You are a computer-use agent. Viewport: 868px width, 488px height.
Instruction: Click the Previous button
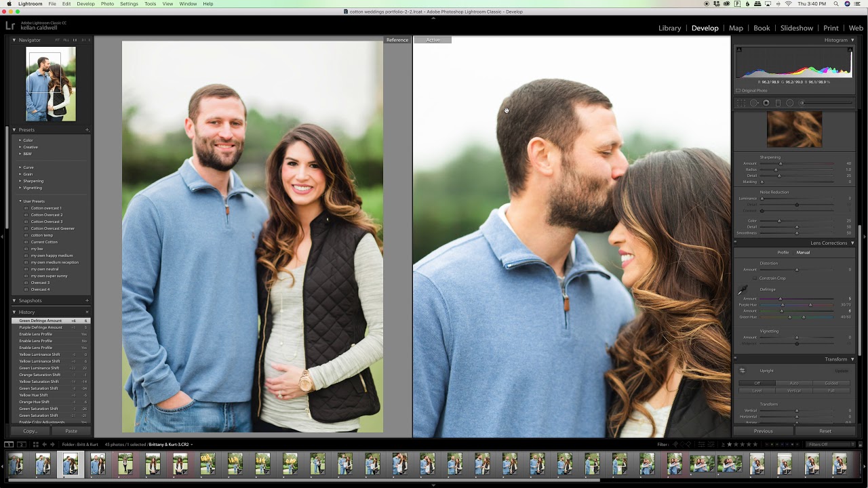point(763,431)
